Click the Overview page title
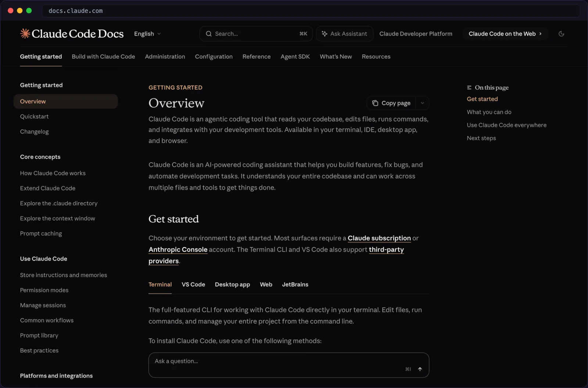 tap(176, 103)
